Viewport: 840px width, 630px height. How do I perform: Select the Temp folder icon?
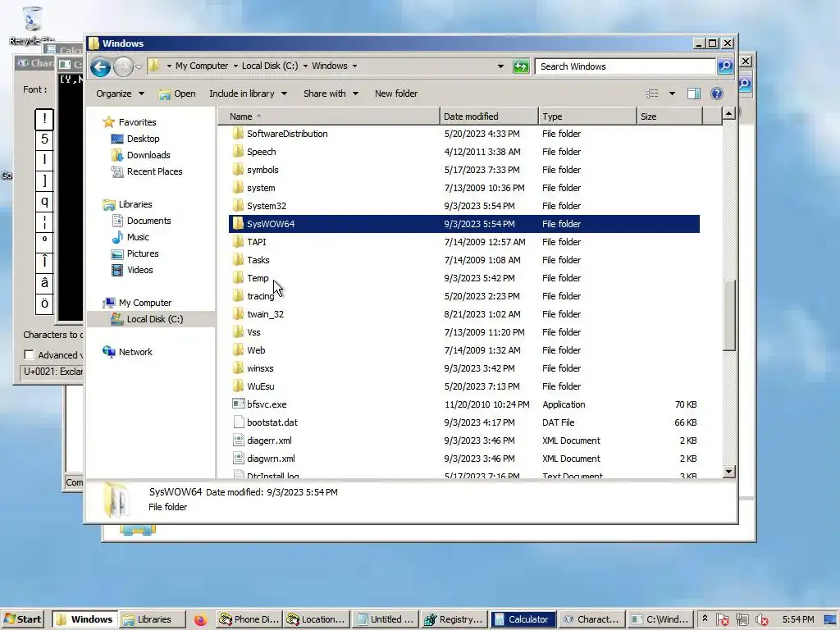[x=239, y=278]
